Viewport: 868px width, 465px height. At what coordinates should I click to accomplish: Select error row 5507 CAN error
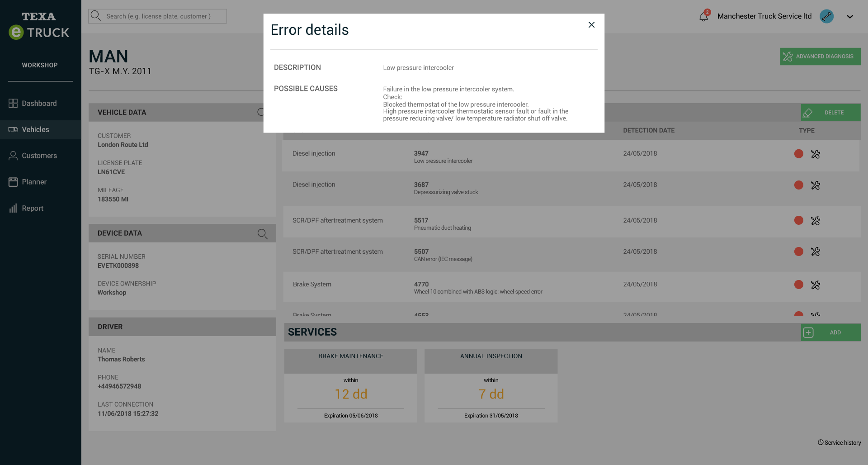coord(571,254)
